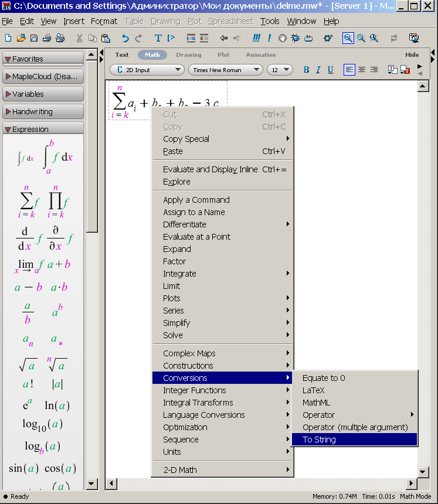Select LaTeX conversion option
Image resolution: width=438 pixels, height=504 pixels.
click(354, 390)
